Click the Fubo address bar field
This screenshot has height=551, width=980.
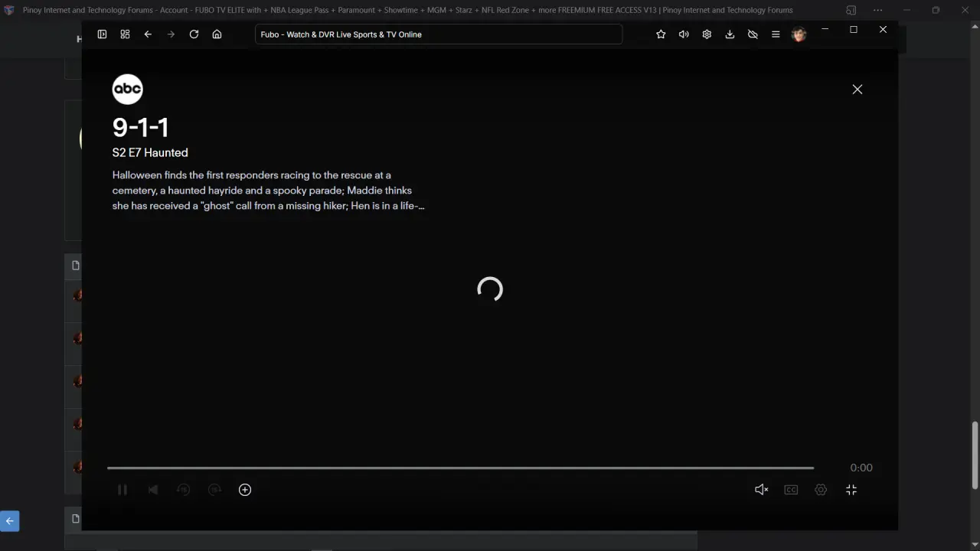point(439,34)
